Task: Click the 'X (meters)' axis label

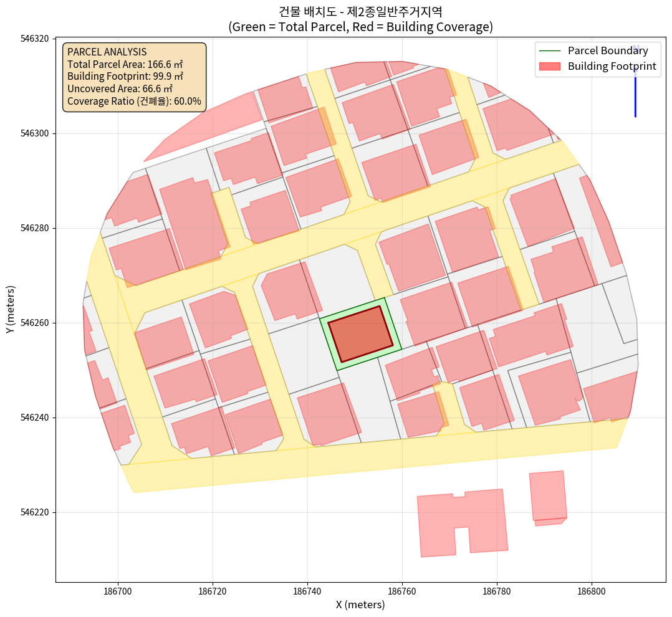Action: pos(360,605)
